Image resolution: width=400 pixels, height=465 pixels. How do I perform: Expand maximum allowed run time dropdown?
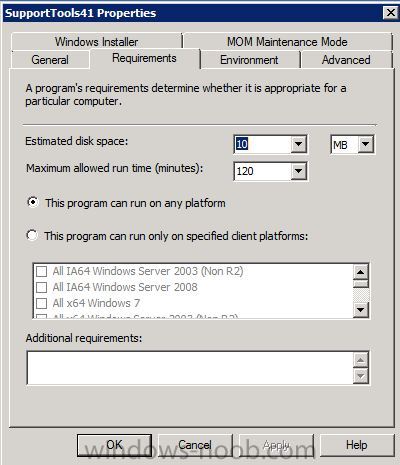point(298,171)
